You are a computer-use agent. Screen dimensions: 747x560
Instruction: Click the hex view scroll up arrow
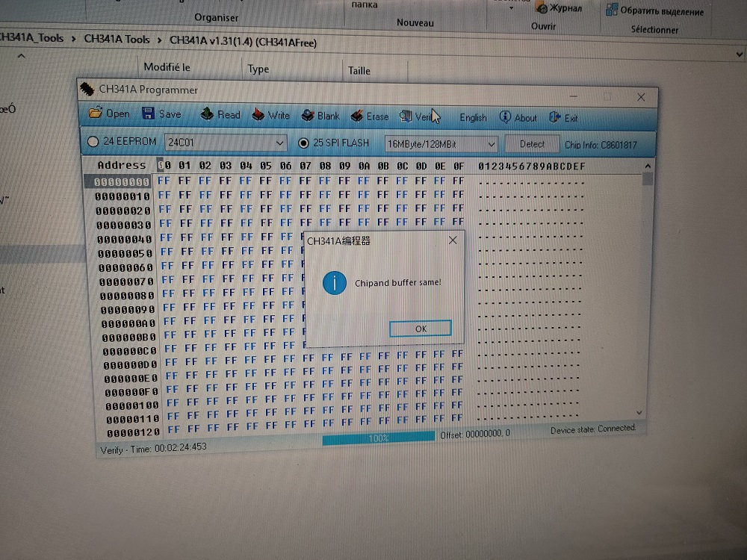pyautogui.click(x=648, y=167)
